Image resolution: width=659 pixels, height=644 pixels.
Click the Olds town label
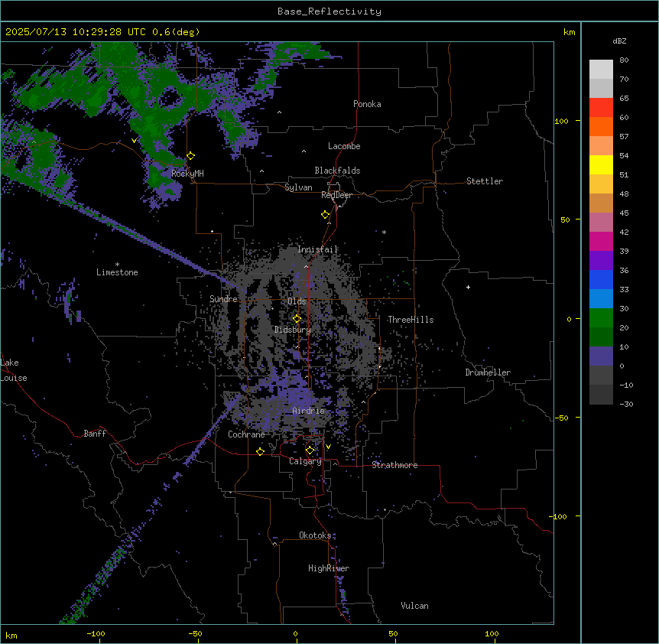297,301
